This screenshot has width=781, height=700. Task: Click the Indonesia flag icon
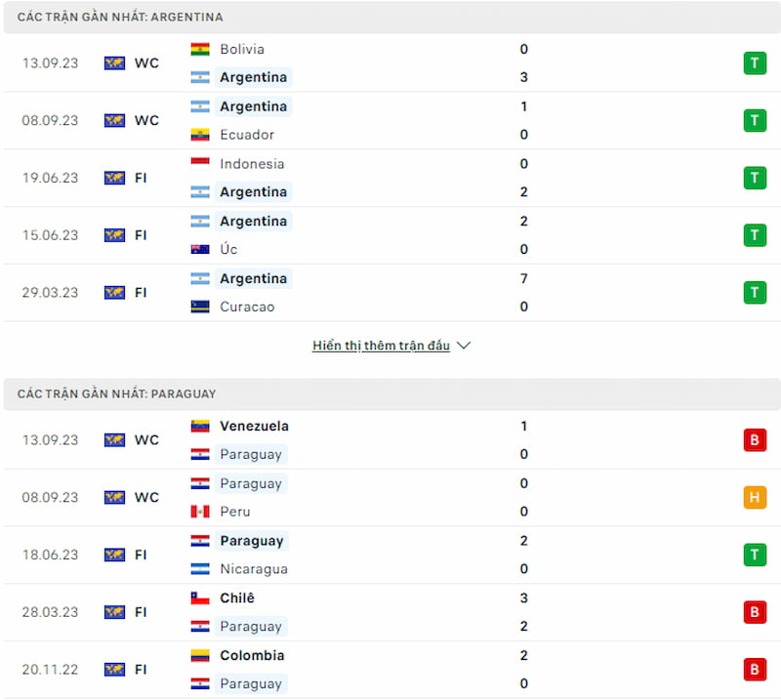200,163
